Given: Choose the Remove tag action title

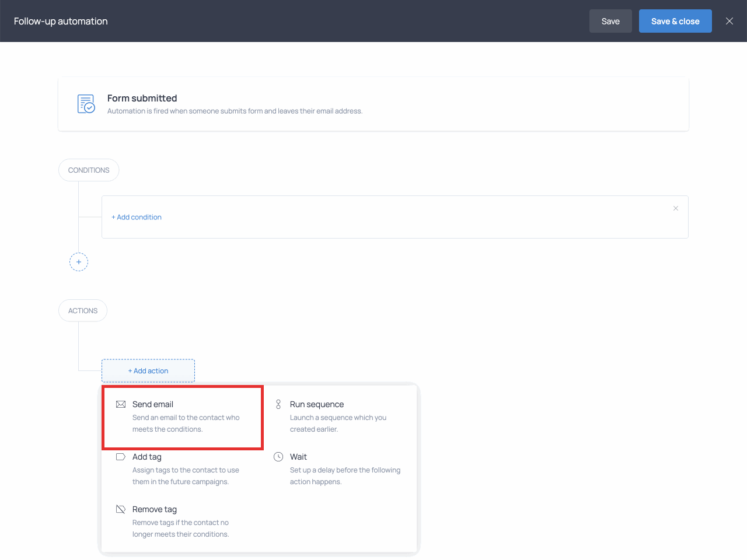Looking at the screenshot, I should coord(155,509).
